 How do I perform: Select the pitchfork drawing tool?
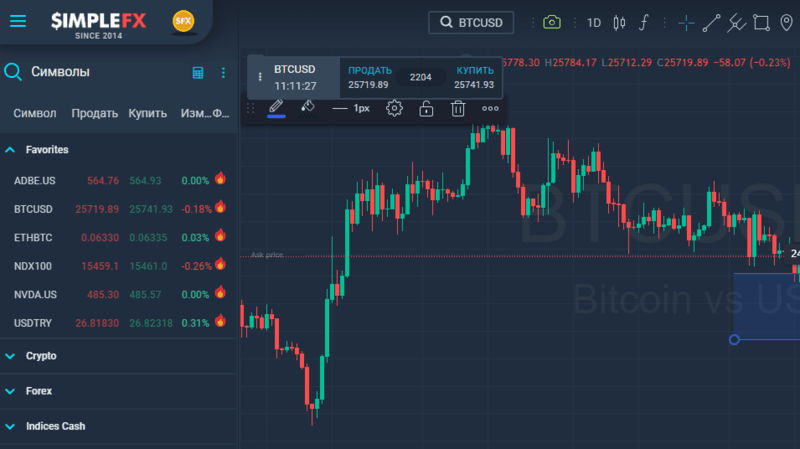(x=736, y=23)
